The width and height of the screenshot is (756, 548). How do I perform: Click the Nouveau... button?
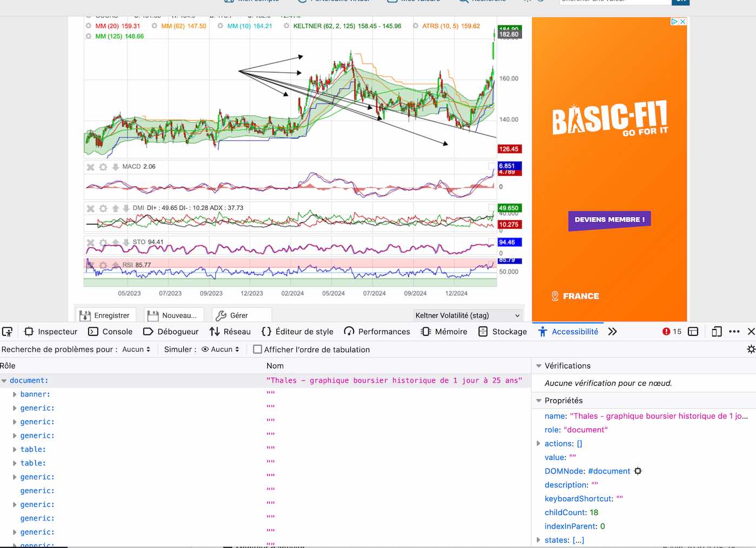click(174, 315)
